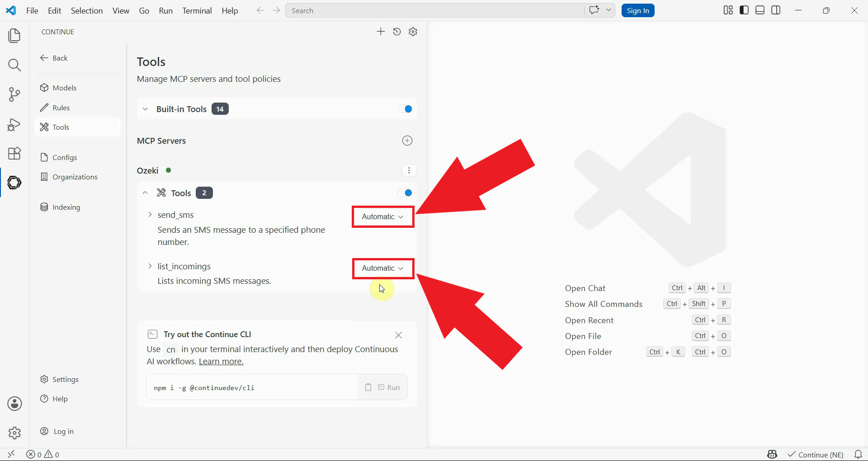Toggle the Ozeki Tools switch

coord(405,193)
